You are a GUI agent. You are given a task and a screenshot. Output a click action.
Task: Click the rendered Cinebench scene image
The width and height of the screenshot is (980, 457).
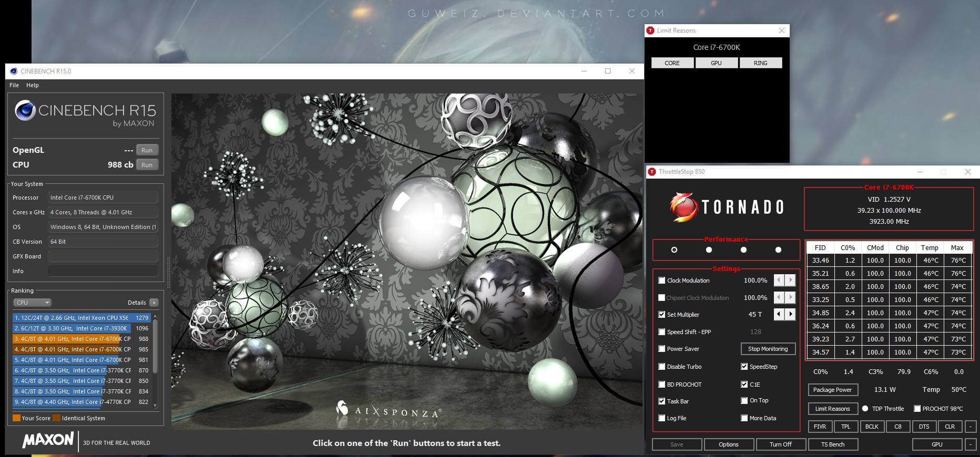coord(407,262)
